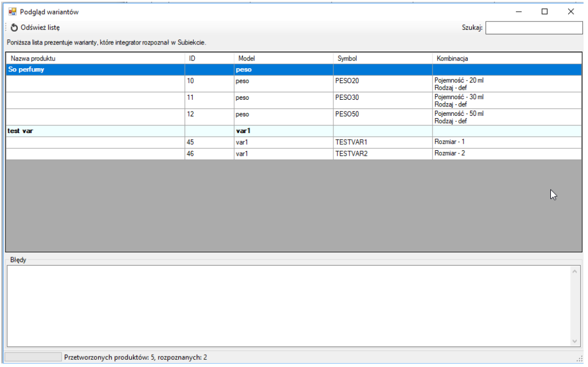
Task: Click the Pojemność - 30 ml combination cell
Action: (507, 100)
